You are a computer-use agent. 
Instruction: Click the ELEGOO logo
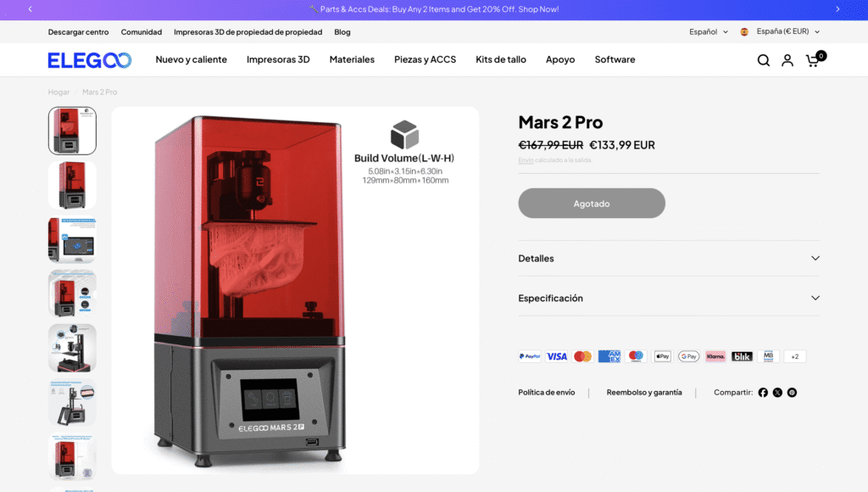90,60
